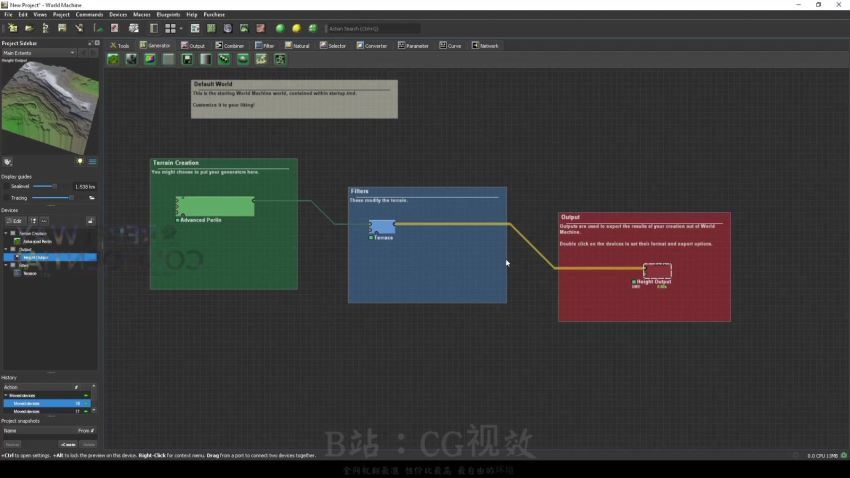
Task: Select the rainbow color generator device icon
Action: pos(150,59)
